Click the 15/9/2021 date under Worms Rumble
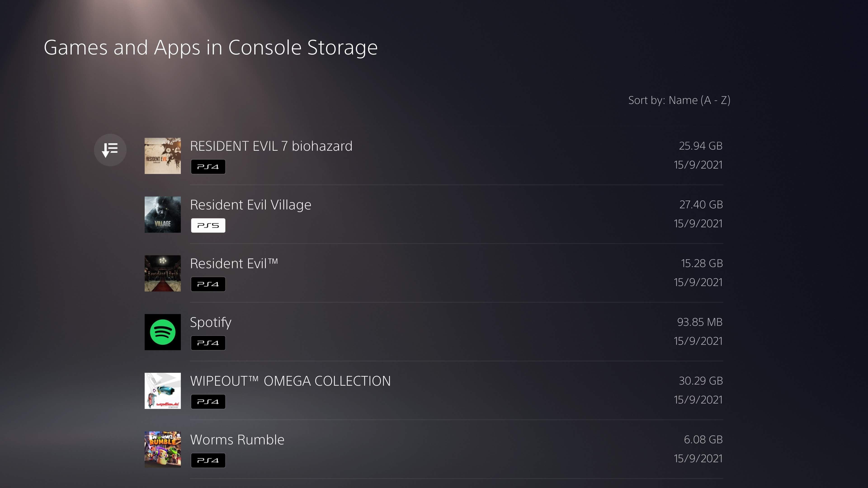 (x=698, y=458)
